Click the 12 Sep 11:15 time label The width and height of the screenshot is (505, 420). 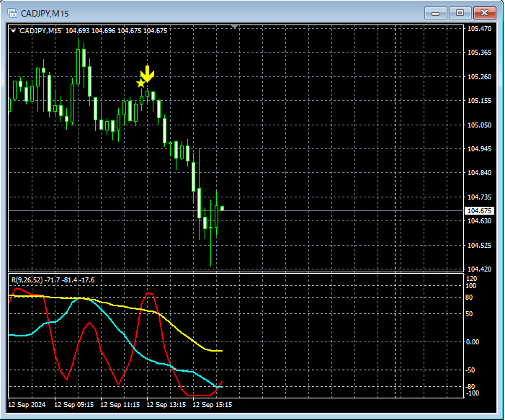120,405
